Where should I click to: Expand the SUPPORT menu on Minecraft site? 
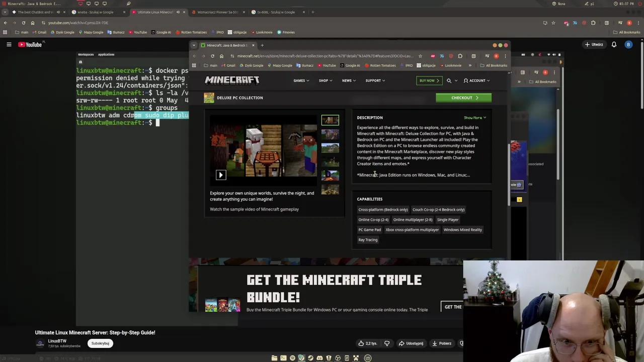375,80
